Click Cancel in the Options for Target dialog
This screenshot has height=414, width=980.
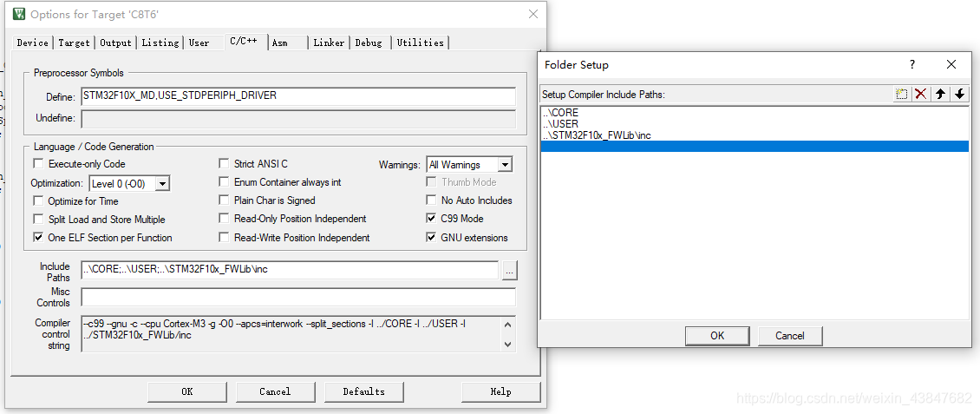(x=275, y=391)
